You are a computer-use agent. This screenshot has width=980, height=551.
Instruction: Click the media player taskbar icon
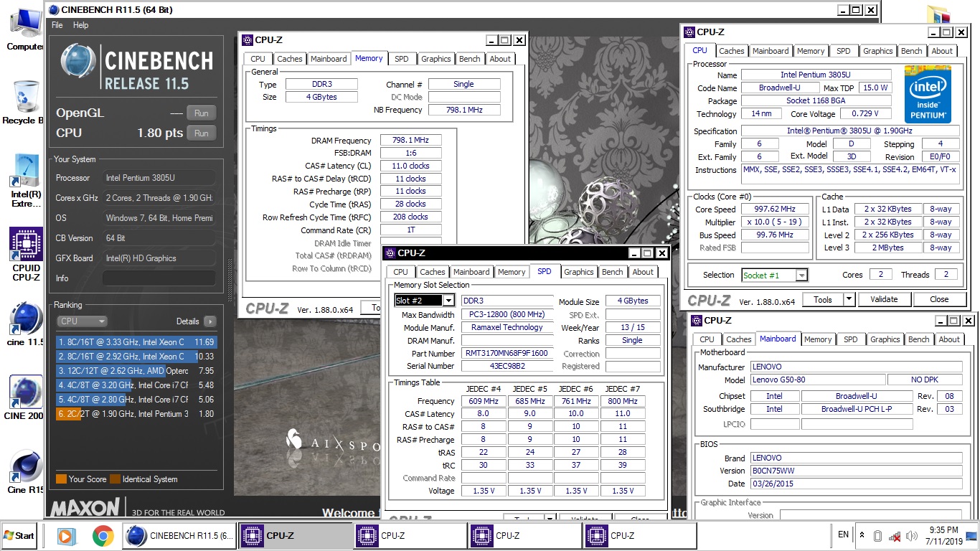pos(65,536)
